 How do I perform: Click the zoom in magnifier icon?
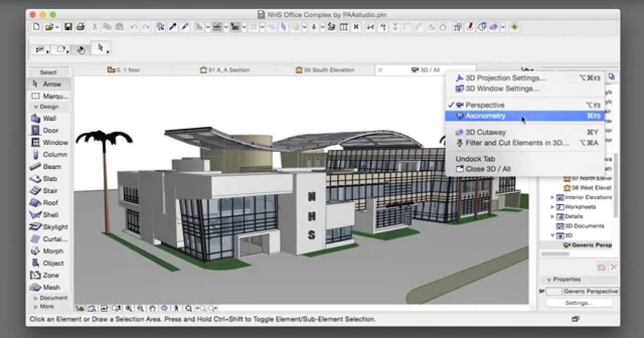(x=129, y=308)
